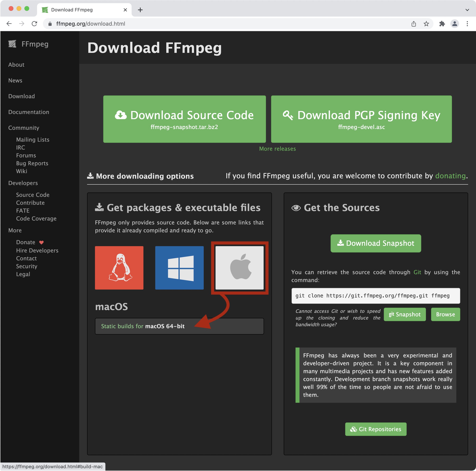Open a new tab with plus button
476x471 pixels.
[140, 10]
